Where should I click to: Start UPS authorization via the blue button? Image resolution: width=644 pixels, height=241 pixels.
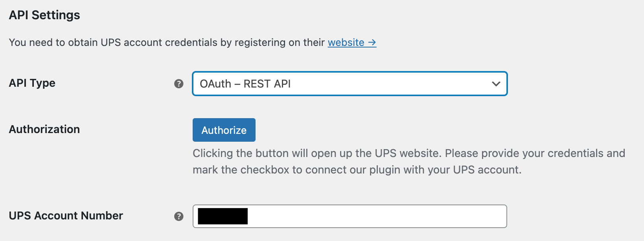pos(224,130)
